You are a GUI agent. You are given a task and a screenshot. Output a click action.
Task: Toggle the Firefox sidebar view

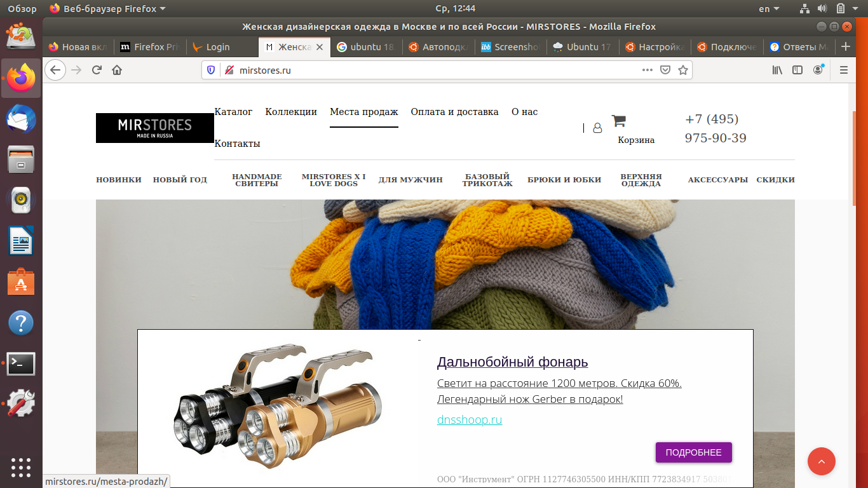point(797,70)
